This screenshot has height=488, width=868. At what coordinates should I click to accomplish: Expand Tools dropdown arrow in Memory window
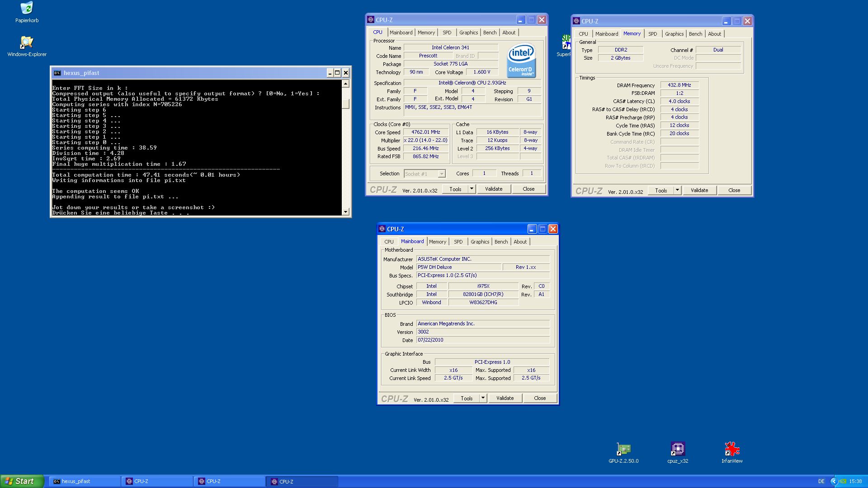(x=677, y=190)
